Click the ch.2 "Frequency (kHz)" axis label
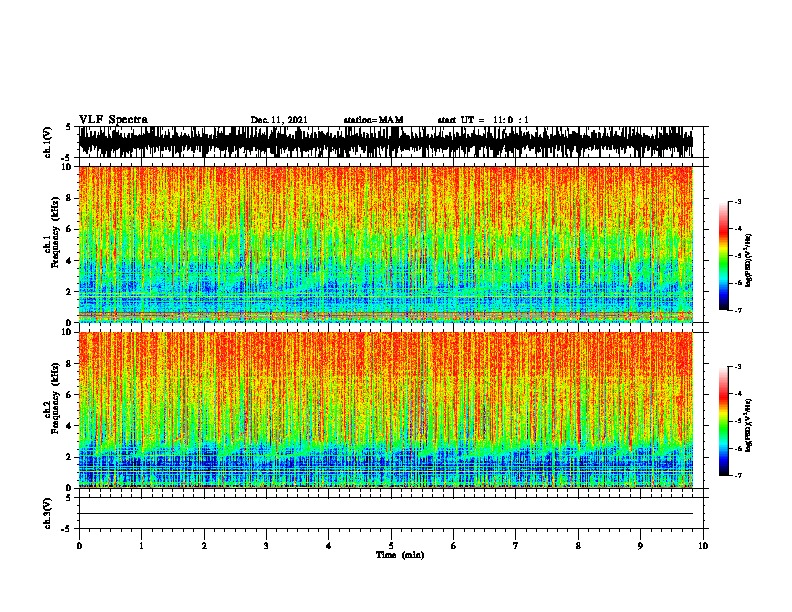The height and width of the screenshot is (612, 792). pyautogui.click(x=55, y=398)
